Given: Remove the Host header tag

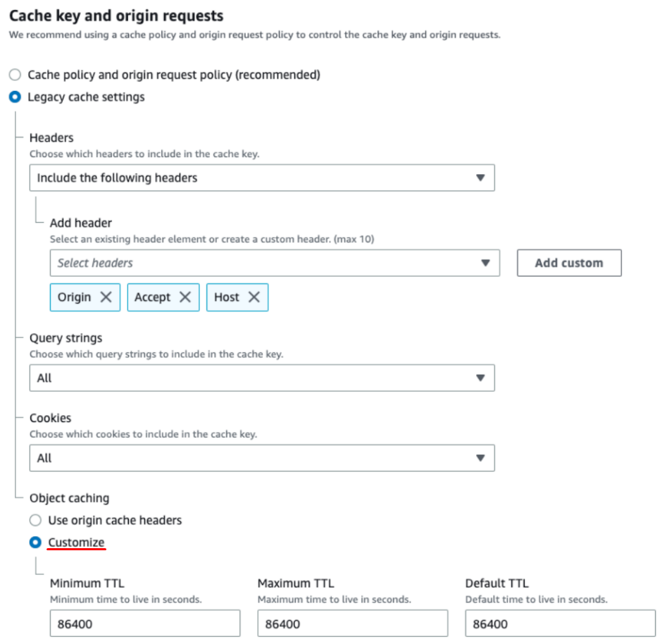Looking at the screenshot, I should 254,297.
